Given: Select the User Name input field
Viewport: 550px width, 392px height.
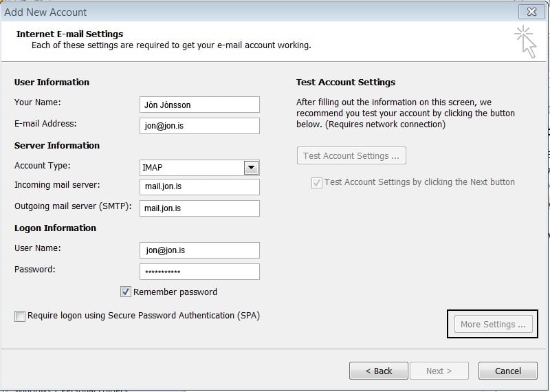Looking at the screenshot, I should [199, 250].
